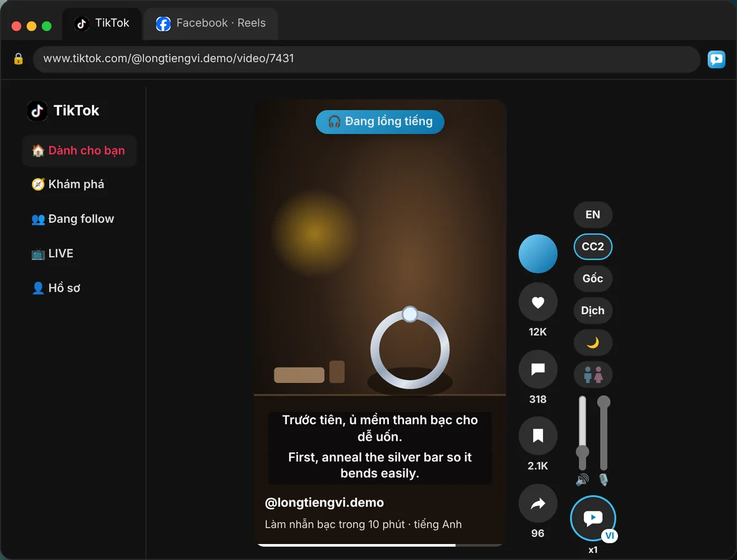Screen dimensions: 737x560
Task: Click the main round dubbing button
Action: pyautogui.click(x=593, y=518)
